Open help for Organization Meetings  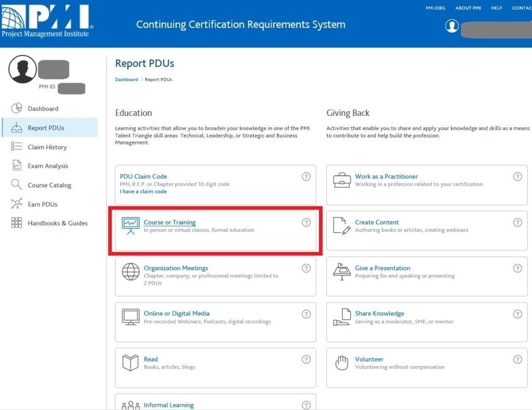click(306, 268)
